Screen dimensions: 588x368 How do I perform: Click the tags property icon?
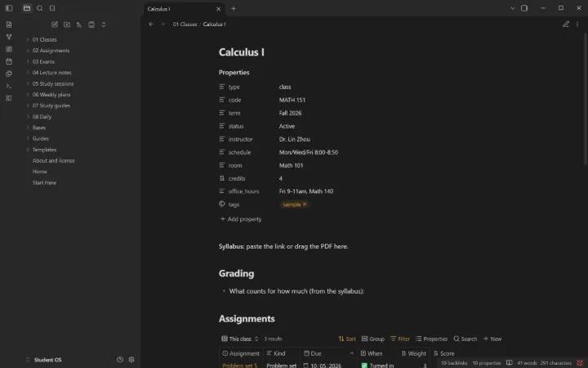[x=222, y=204]
